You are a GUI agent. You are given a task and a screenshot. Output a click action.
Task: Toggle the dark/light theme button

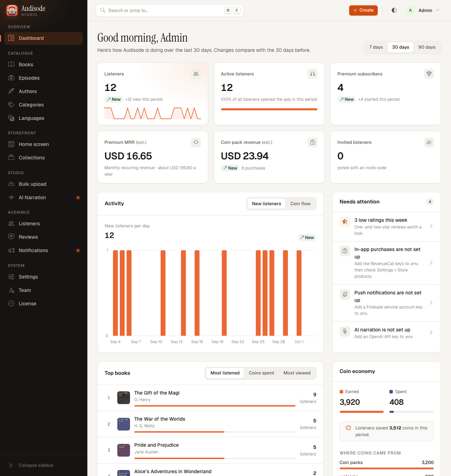pos(394,10)
